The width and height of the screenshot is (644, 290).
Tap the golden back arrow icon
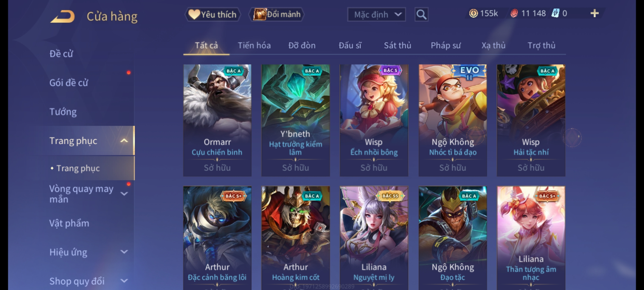(x=62, y=16)
